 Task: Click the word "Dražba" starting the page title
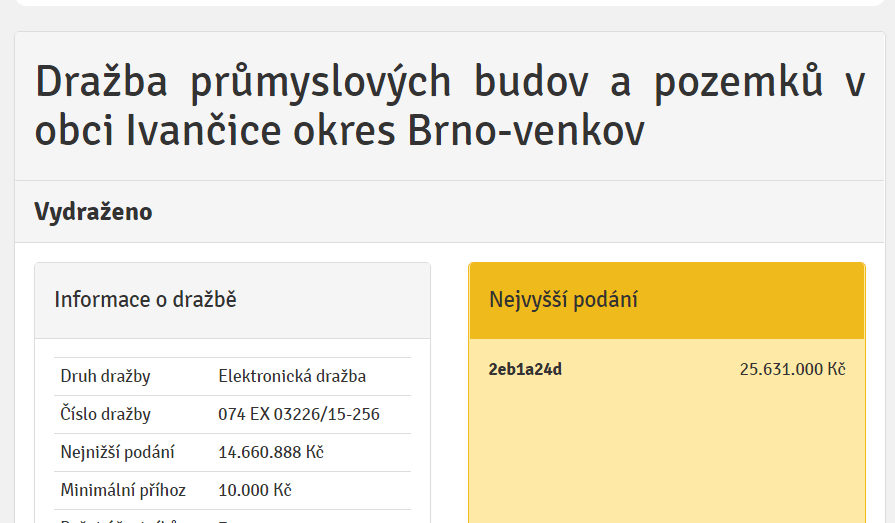[100, 84]
